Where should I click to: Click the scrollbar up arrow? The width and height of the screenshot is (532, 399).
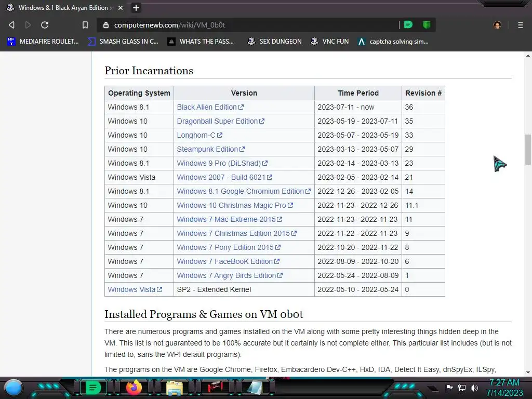coord(528,56)
